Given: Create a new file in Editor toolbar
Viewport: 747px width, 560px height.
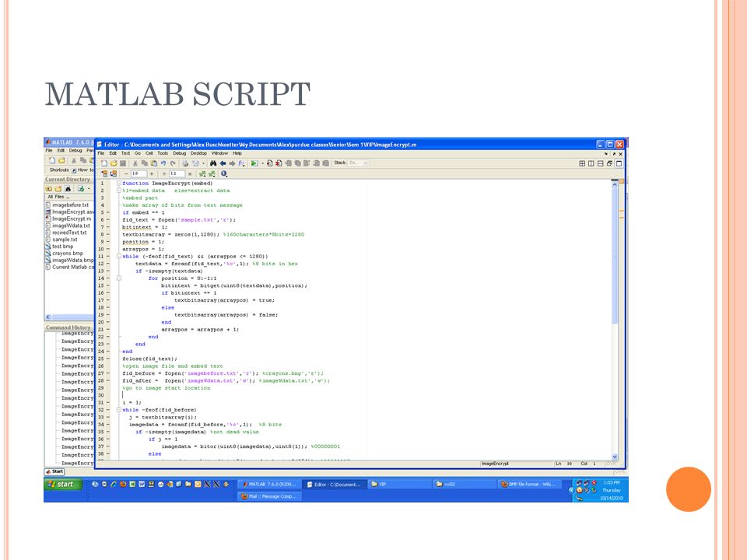Looking at the screenshot, I should [103, 163].
